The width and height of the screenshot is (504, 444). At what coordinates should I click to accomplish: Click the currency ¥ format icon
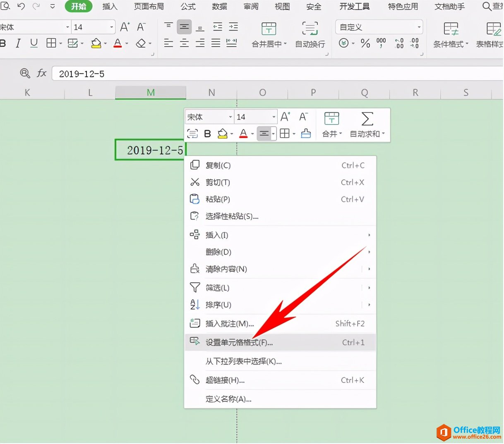344,43
